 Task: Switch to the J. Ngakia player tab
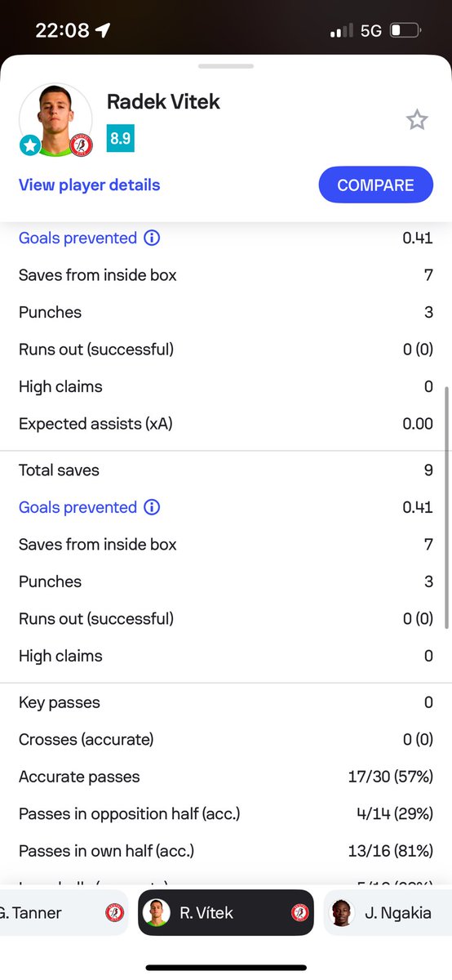(388, 912)
